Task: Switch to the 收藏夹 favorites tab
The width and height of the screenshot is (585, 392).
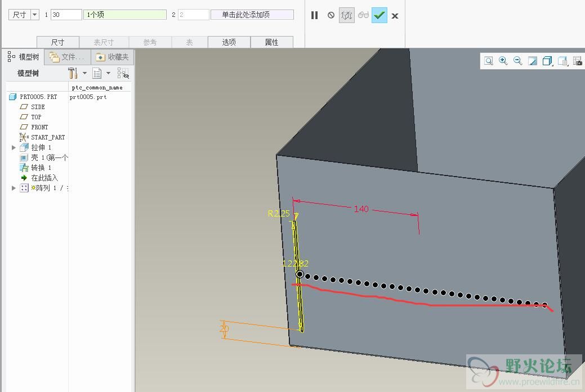Action: [x=112, y=57]
